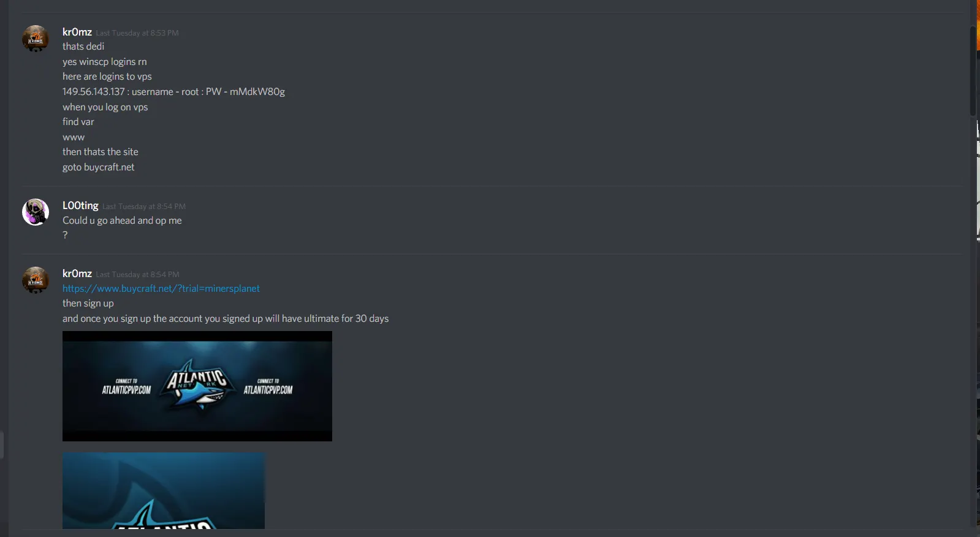
Task: Click the timestamp next to LOOting
Action: [144, 207]
